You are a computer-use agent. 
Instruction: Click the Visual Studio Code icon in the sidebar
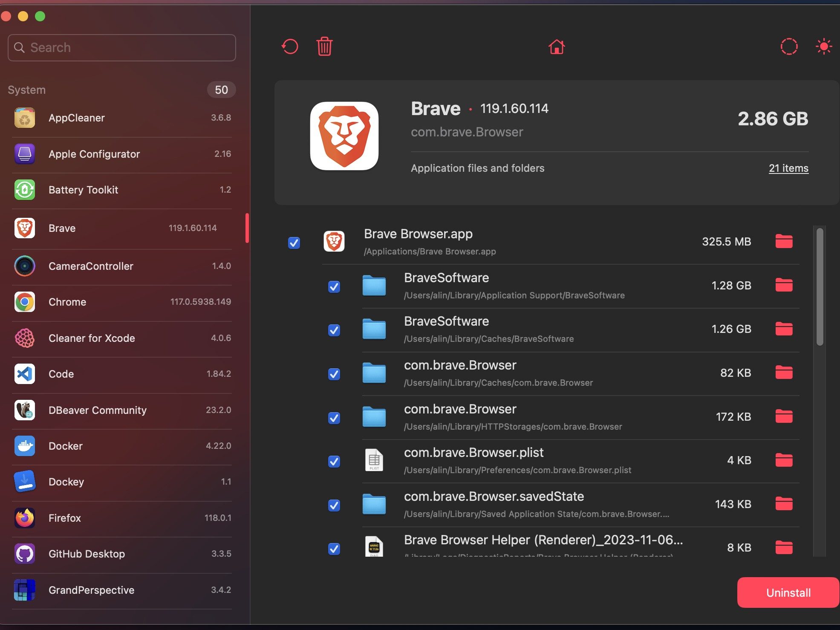[x=25, y=374]
